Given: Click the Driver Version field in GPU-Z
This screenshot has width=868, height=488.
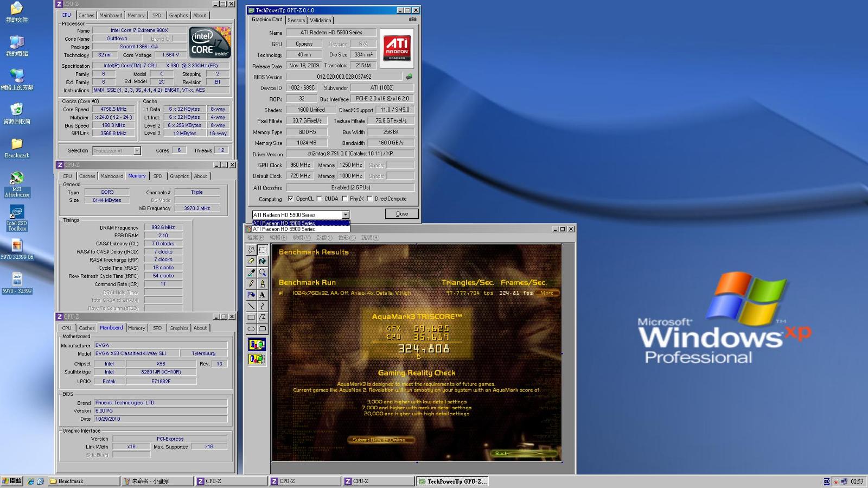Looking at the screenshot, I should pyautogui.click(x=350, y=154).
